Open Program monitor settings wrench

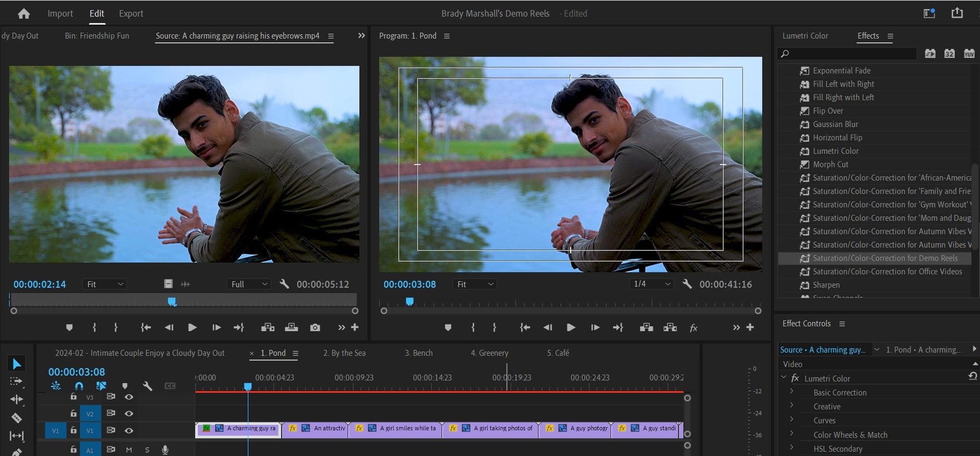tap(687, 284)
